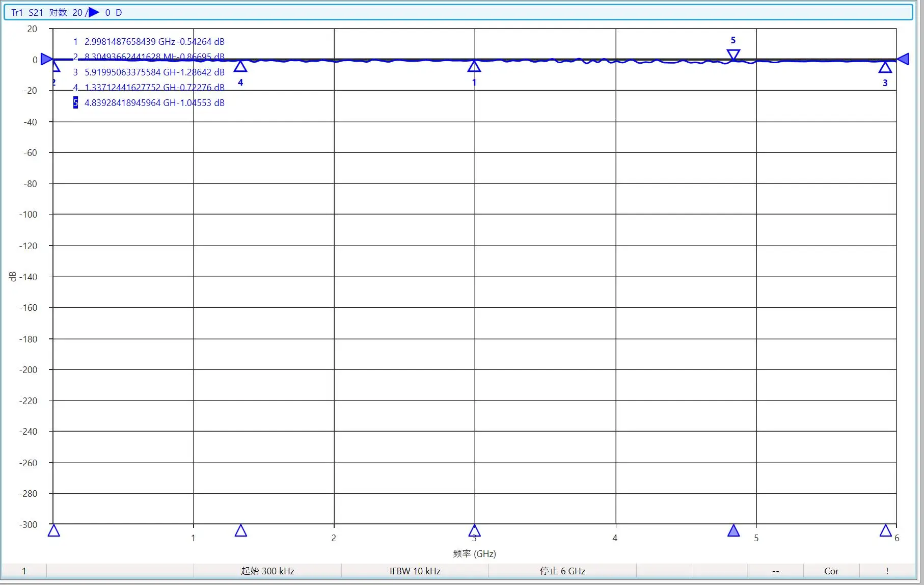Click the axis marker triangle near 1.34 GHz
Viewport: 924px width, 585px height.
click(241, 530)
